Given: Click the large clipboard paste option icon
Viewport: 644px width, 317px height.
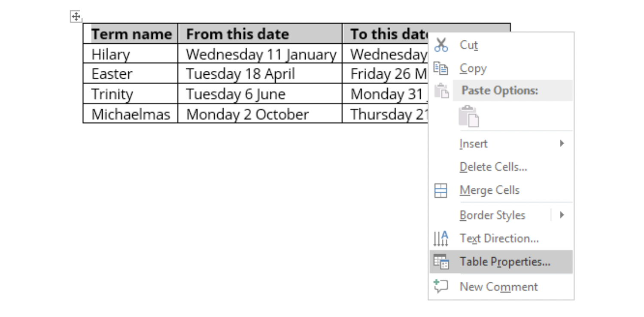Looking at the screenshot, I should 468,116.
